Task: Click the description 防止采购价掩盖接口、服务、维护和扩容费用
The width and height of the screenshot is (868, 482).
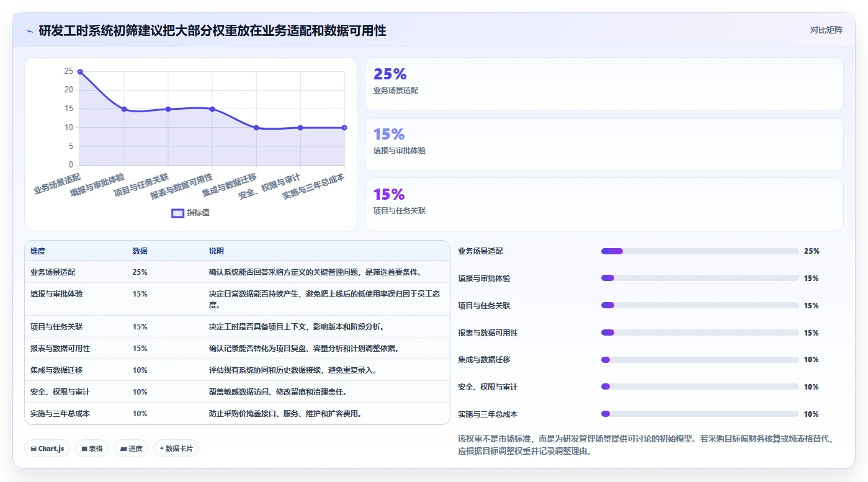Action: click(x=285, y=414)
